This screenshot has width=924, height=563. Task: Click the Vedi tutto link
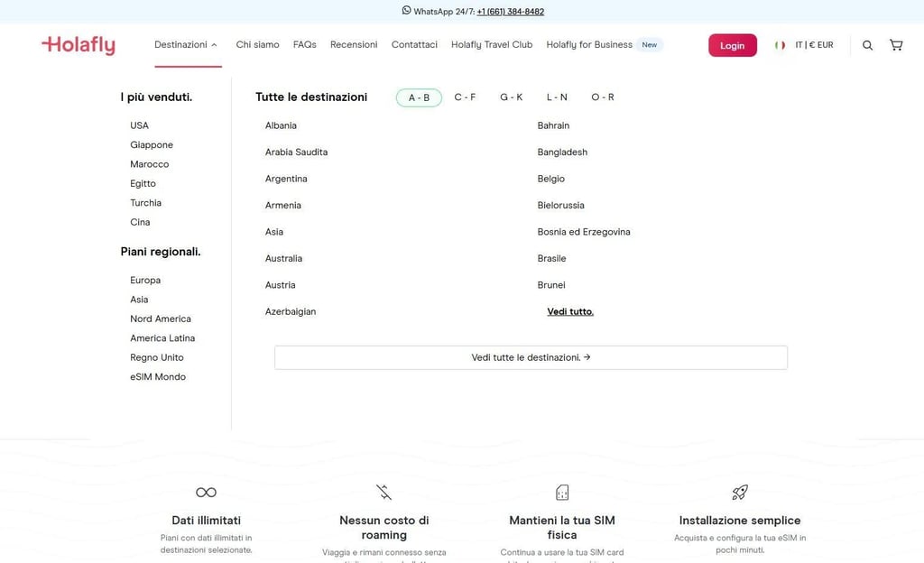tap(570, 311)
